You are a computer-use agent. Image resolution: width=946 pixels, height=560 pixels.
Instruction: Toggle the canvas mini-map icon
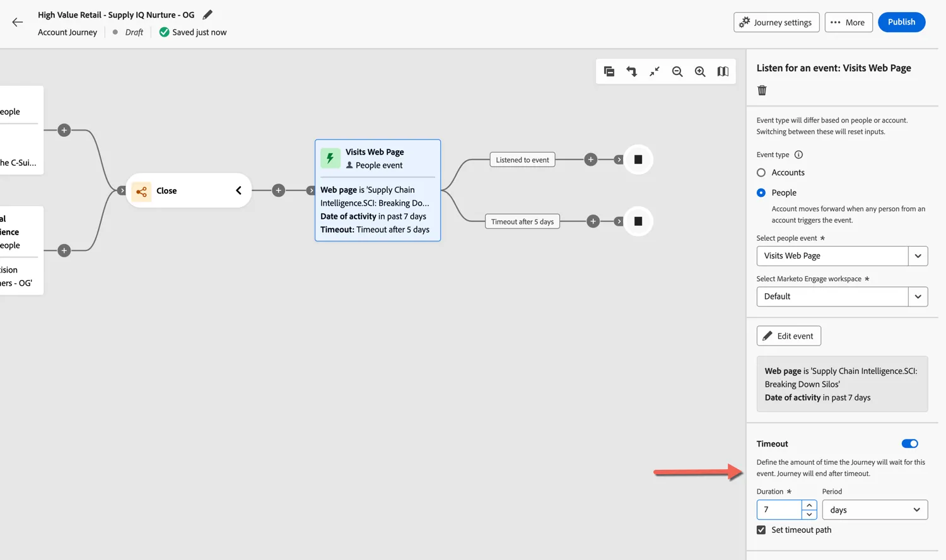click(723, 71)
